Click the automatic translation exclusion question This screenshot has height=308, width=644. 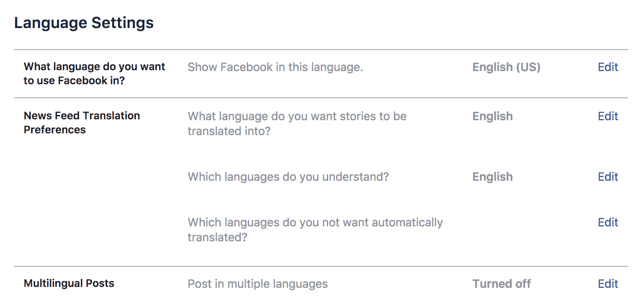point(315,229)
